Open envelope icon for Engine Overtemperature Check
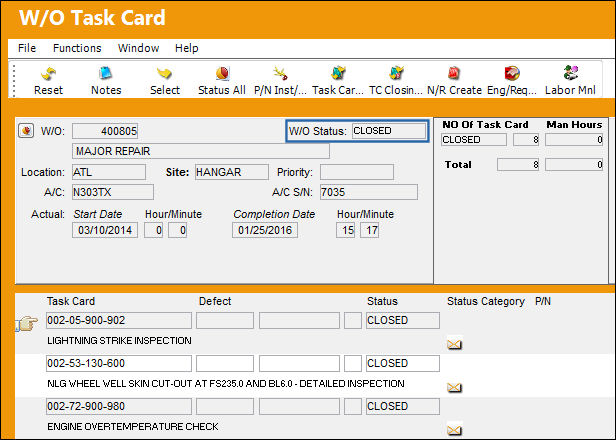616x440 pixels. [454, 430]
